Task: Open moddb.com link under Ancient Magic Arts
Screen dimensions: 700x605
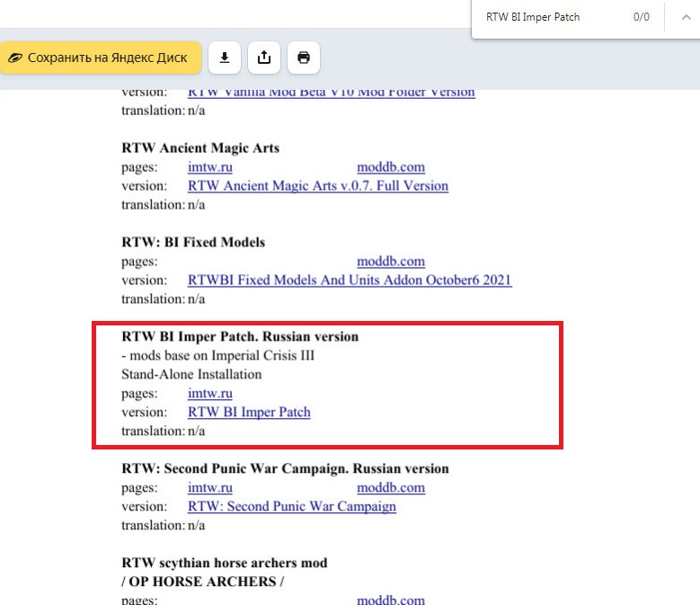Action: point(391,167)
